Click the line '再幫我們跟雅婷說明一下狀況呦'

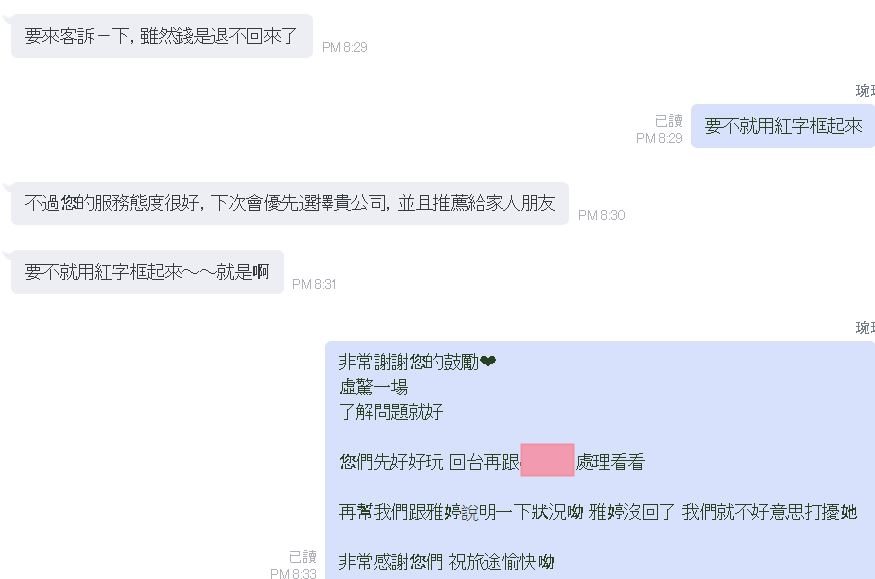pyautogui.click(x=461, y=512)
